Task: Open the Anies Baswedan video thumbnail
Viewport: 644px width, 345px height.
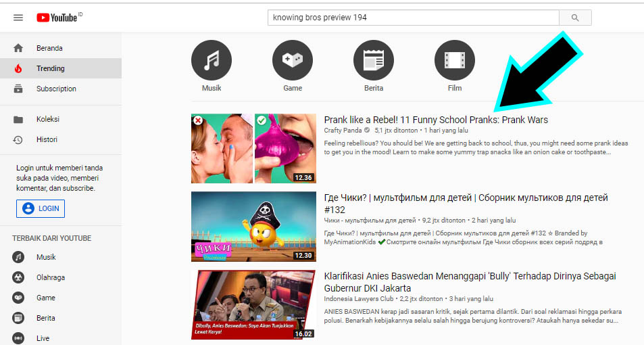Action: [x=254, y=304]
